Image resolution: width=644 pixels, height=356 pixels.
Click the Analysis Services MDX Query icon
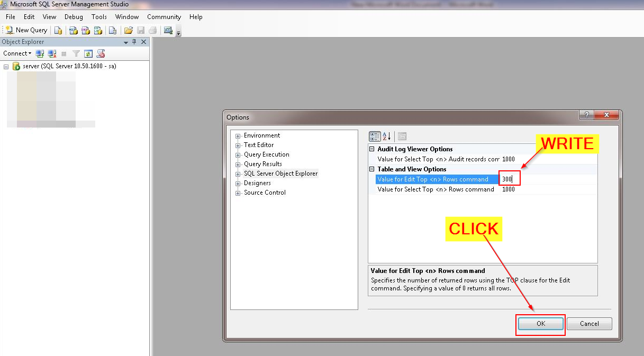coord(74,30)
